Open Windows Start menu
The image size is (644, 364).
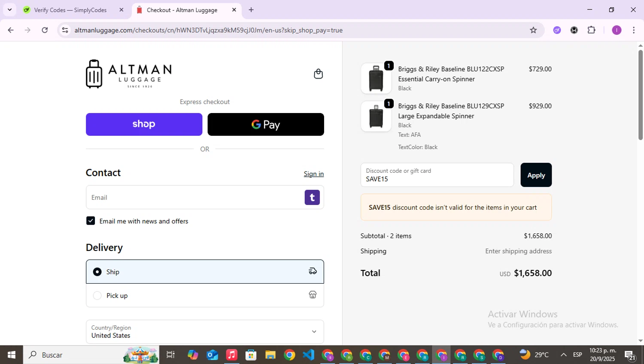(x=12, y=355)
